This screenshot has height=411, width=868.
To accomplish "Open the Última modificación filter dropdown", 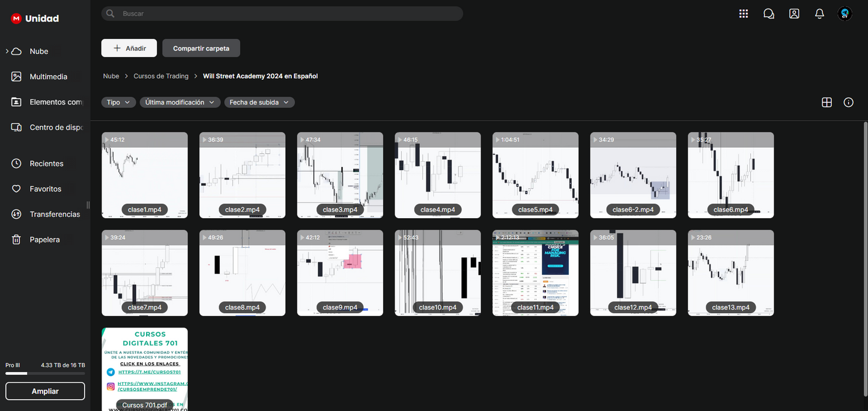I will 180,102.
